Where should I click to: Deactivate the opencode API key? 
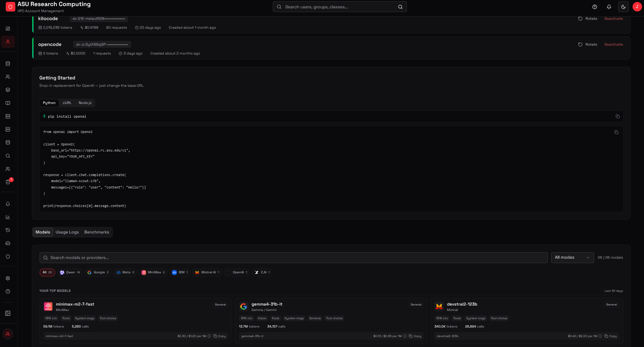[x=613, y=45]
